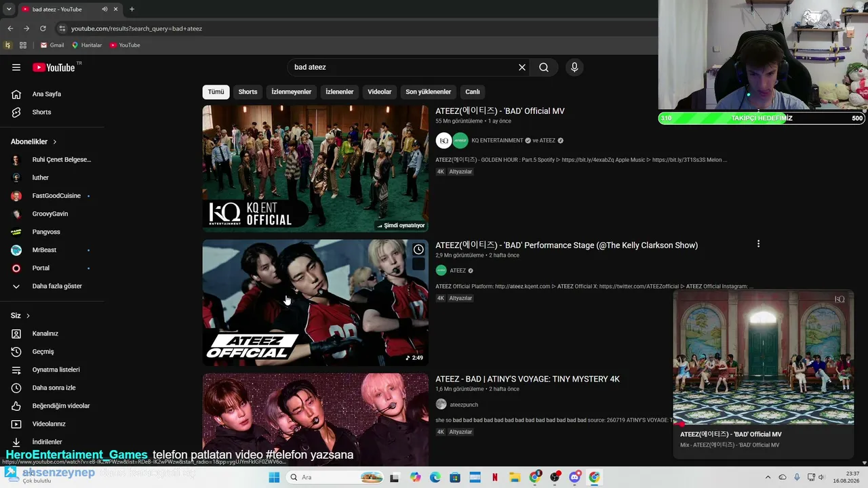Add the Kelly Clarkson Show video to watch later
Viewport: 868px width, 488px height.
click(418, 249)
